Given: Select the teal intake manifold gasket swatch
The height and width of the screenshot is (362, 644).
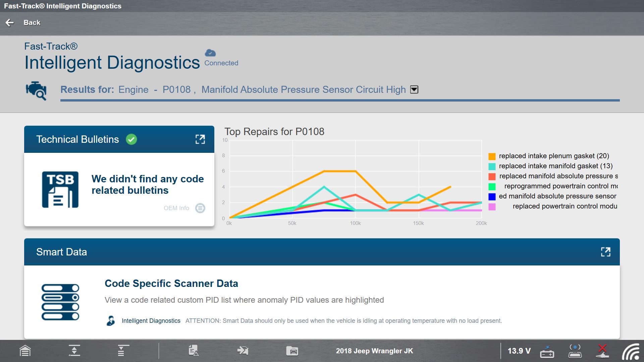Looking at the screenshot, I should (x=492, y=166).
